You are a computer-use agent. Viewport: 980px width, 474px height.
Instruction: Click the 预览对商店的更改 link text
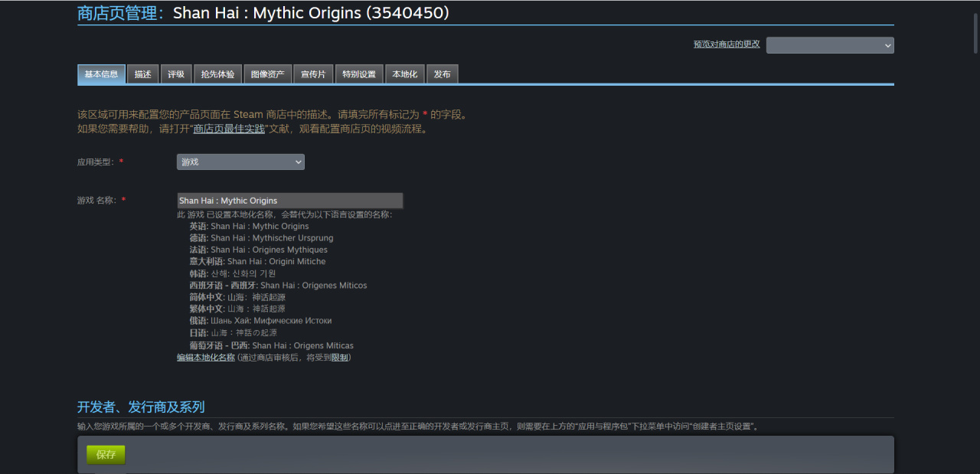(x=727, y=44)
